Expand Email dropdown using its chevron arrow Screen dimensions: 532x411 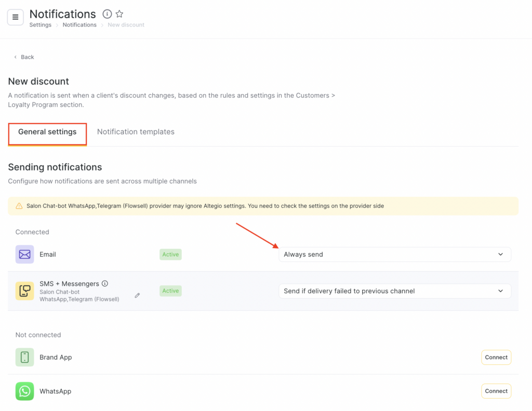pyautogui.click(x=500, y=255)
